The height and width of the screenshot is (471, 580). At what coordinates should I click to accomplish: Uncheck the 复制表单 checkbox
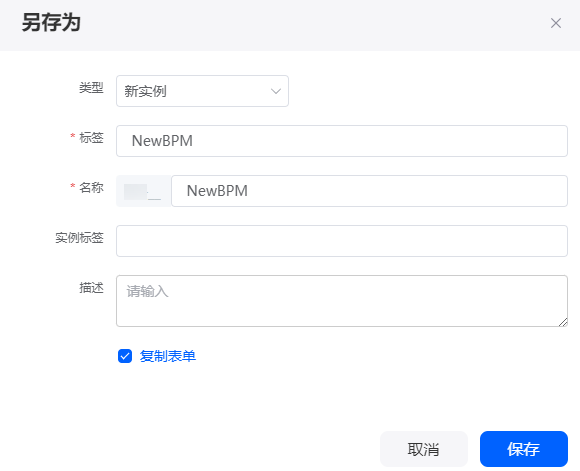[x=125, y=356]
